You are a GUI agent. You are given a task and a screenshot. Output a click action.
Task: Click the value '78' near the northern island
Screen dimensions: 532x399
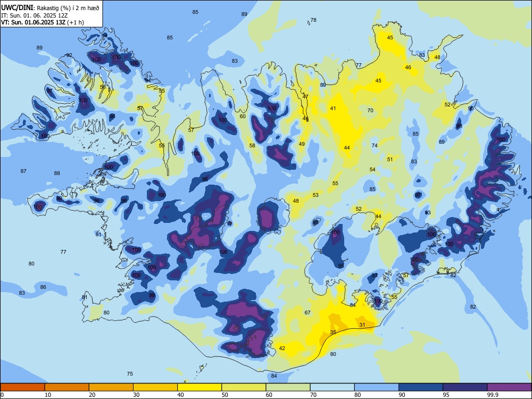[x=313, y=20]
